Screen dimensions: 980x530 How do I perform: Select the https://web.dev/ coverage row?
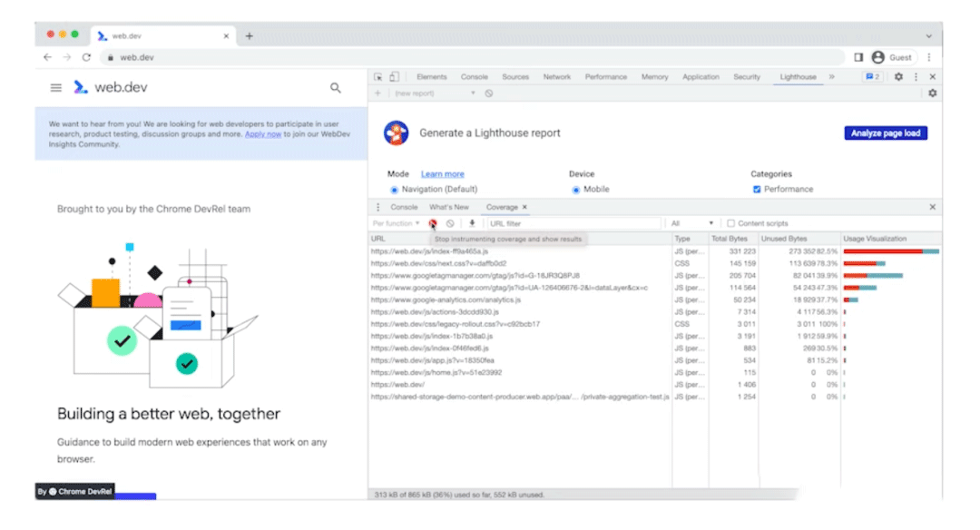[x=654, y=385]
